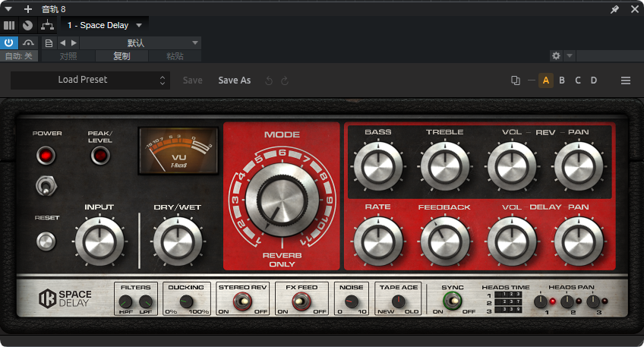
Task: Click the 粘贴 paste button
Action: pyautogui.click(x=175, y=56)
